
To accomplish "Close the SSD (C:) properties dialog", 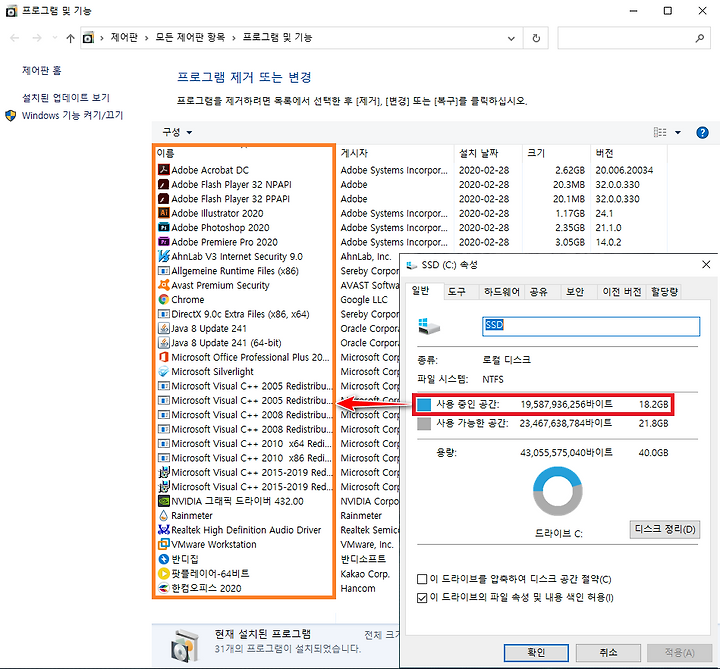I will [706, 264].
